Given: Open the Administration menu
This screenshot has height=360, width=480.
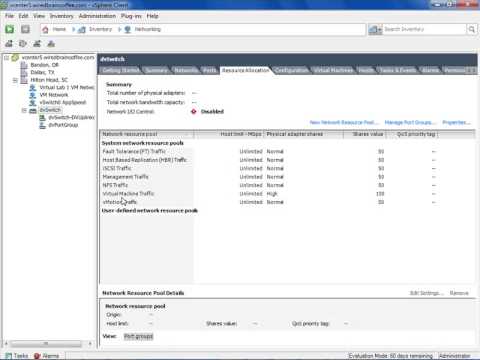Looking at the screenshot, I should click(97, 16).
